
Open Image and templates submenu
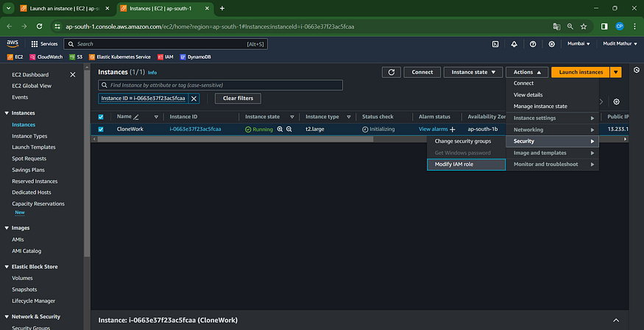coord(553,153)
